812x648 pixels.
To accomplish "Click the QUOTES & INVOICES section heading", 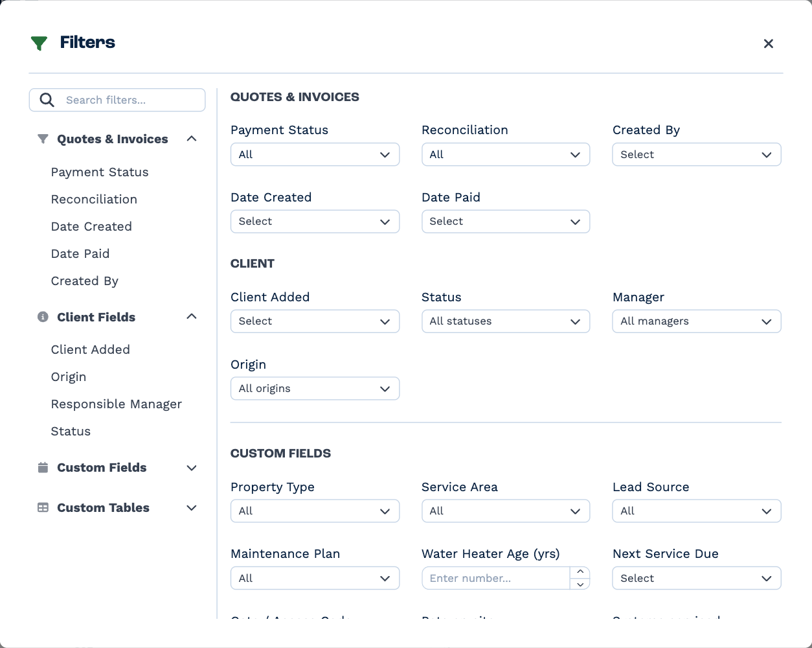I will pos(295,97).
